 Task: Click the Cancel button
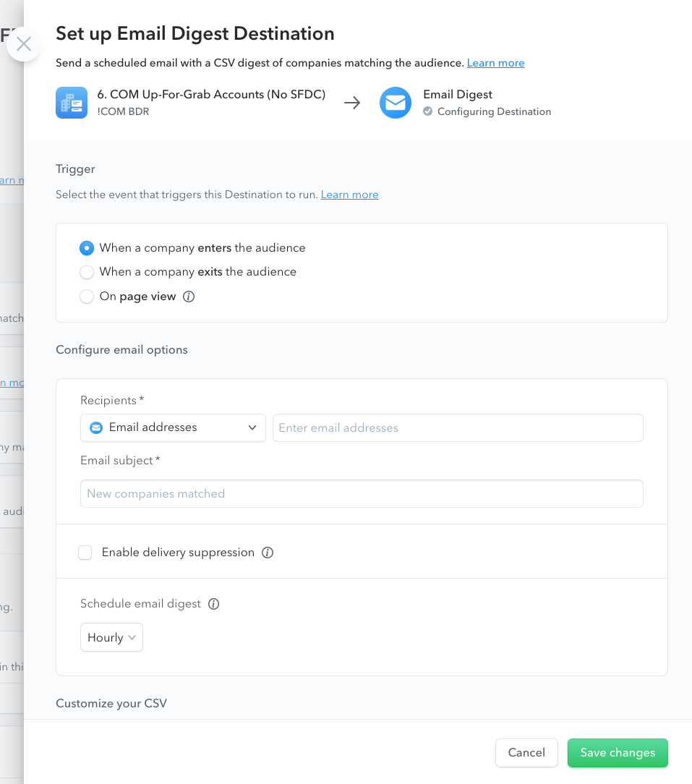pos(526,753)
